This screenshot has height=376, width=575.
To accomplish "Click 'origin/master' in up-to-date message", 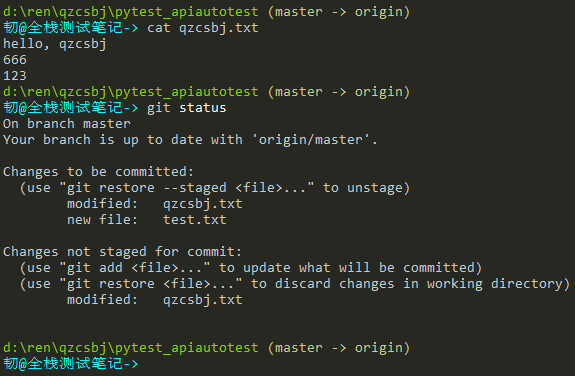I will click(x=311, y=140).
